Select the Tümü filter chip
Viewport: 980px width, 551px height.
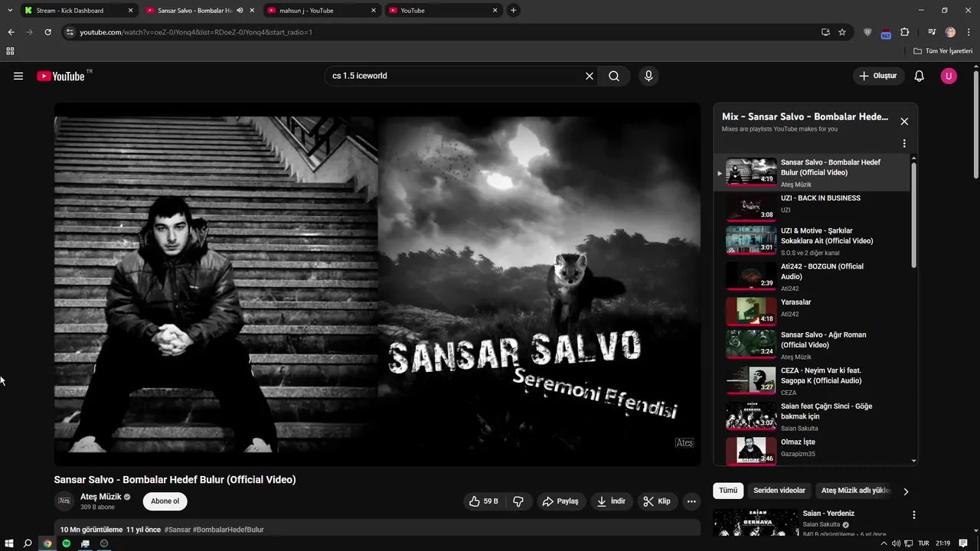pyautogui.click(x=728, y=491)
